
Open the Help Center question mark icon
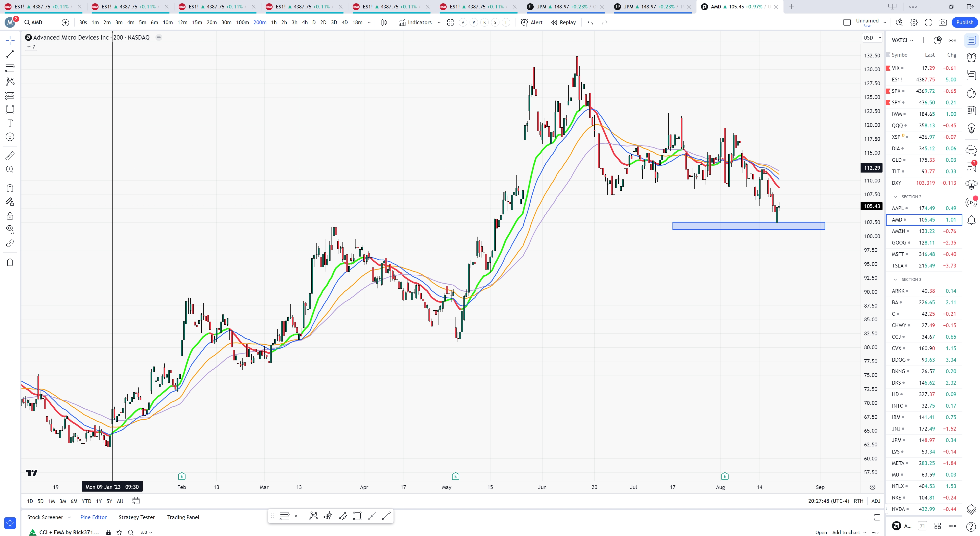coord(971,527)
